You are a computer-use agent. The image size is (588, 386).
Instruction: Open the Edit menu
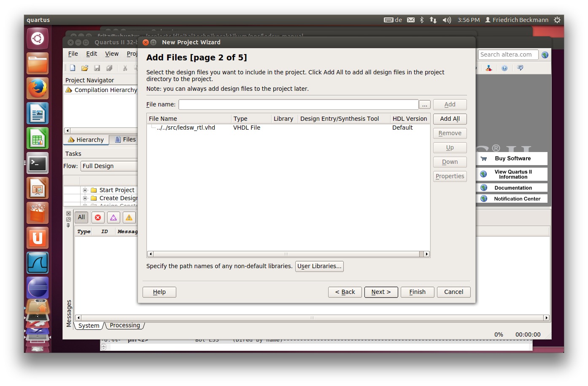pyautogui.click(x=92, y=54)
